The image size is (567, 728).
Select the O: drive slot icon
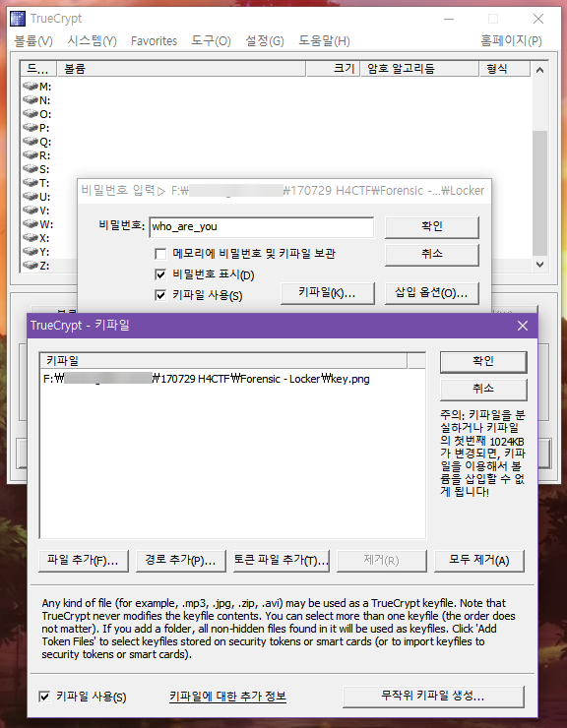31,114
